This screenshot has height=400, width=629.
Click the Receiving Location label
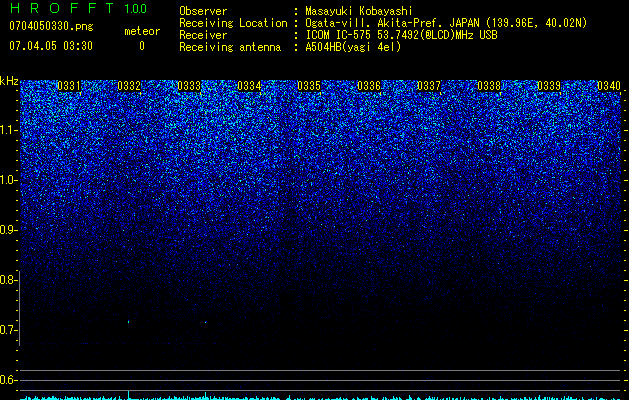point(233,23)
